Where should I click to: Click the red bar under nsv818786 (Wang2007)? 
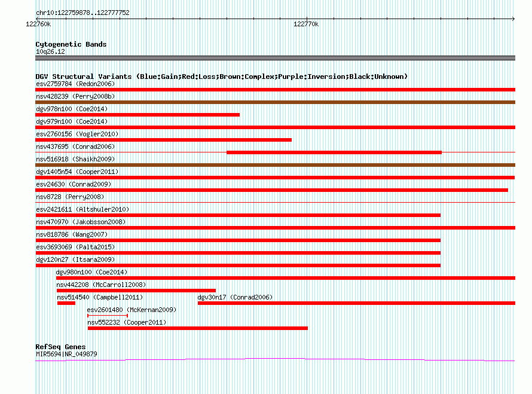(x=238, y=240)
